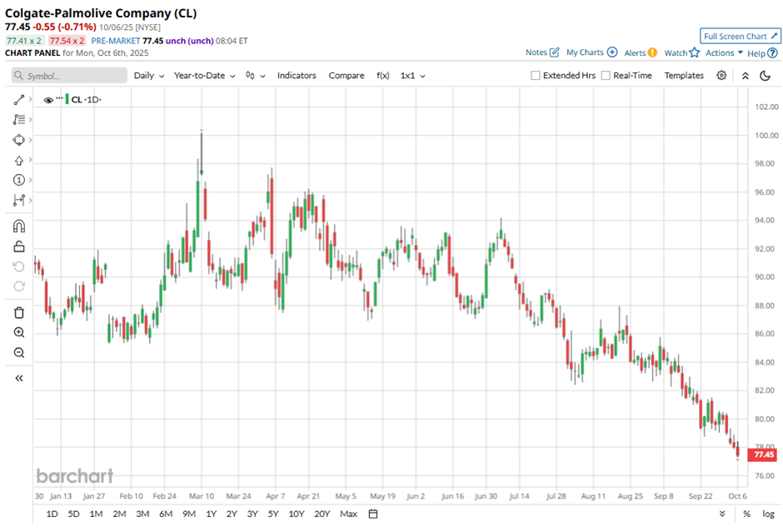Select the 3M time range

142,514
